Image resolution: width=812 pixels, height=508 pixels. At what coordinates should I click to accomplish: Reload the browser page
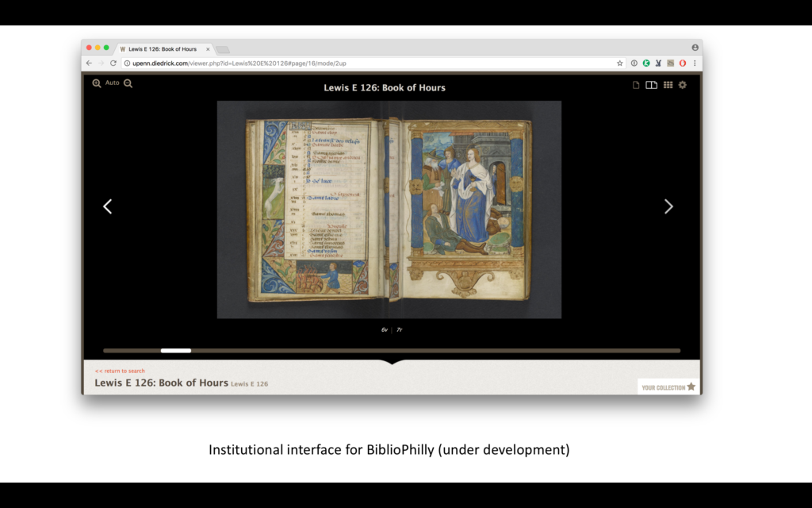(x=113, y=63)
